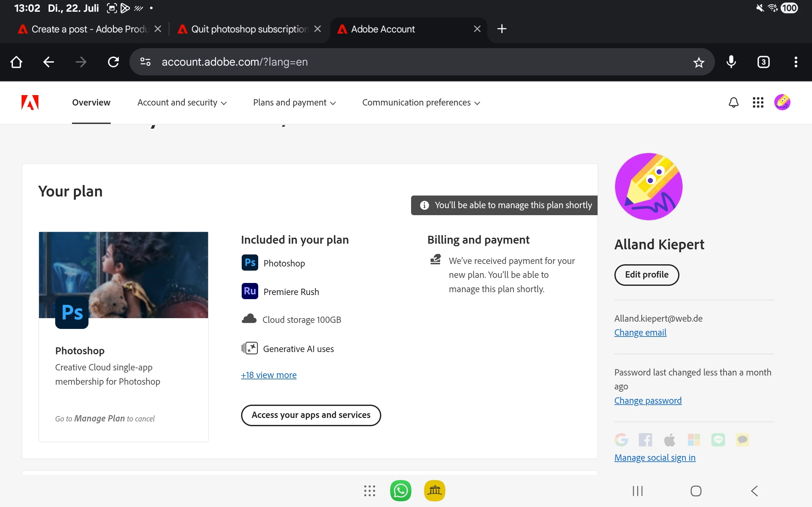Go to browser home page

[16, 62]
